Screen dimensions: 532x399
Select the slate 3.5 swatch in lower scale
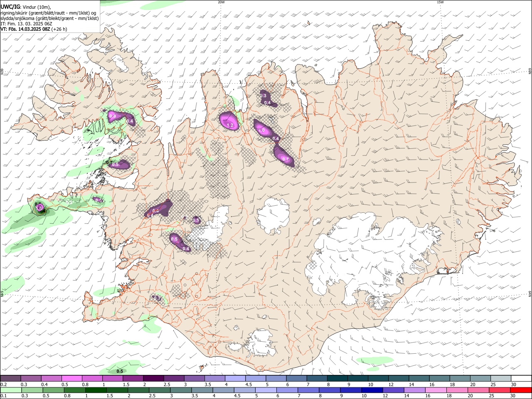coord(202,390)
